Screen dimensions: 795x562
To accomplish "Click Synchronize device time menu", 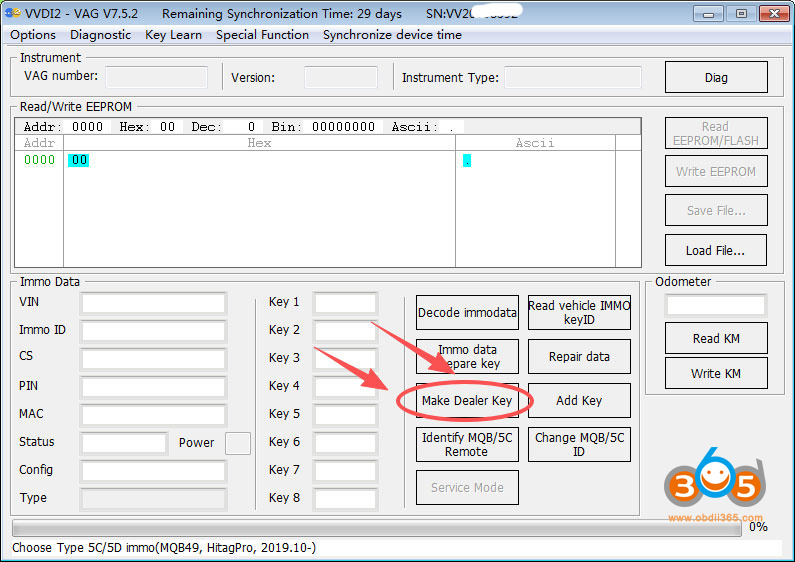I will pos(392,35).
